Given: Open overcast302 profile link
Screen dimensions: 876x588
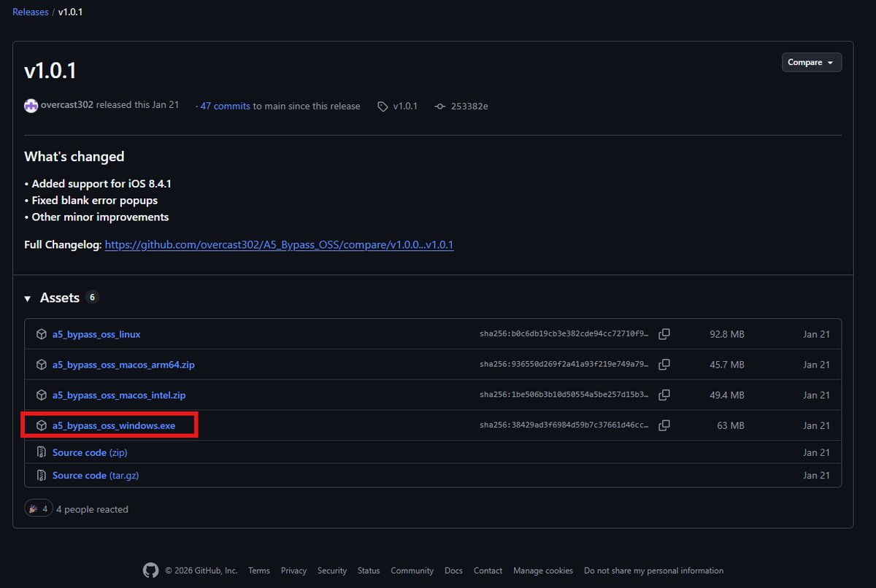Looking at the screenshot, I should (67, 105).
